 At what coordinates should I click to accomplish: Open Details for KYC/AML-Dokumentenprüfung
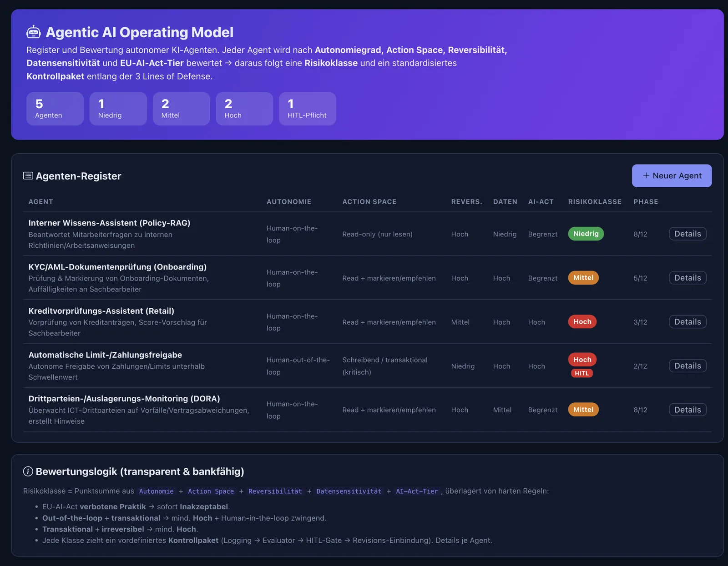tap(688, 278)
